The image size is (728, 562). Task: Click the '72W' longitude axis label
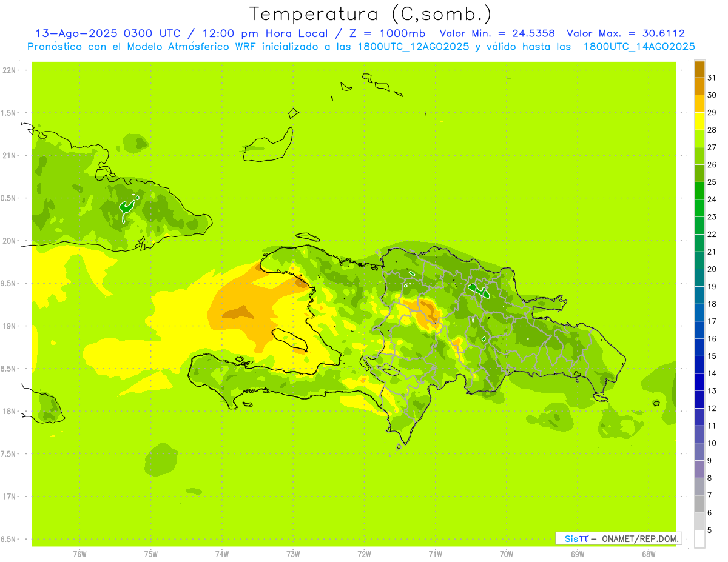[x=365, y=554]
